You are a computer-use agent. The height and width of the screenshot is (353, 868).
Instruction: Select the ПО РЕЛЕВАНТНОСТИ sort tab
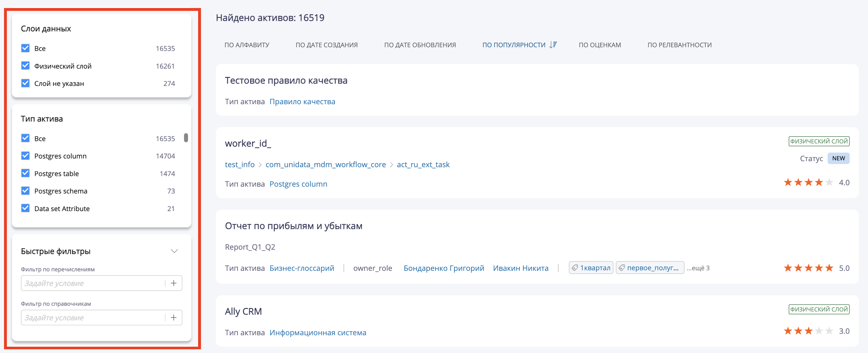click(x=679, y=44)
